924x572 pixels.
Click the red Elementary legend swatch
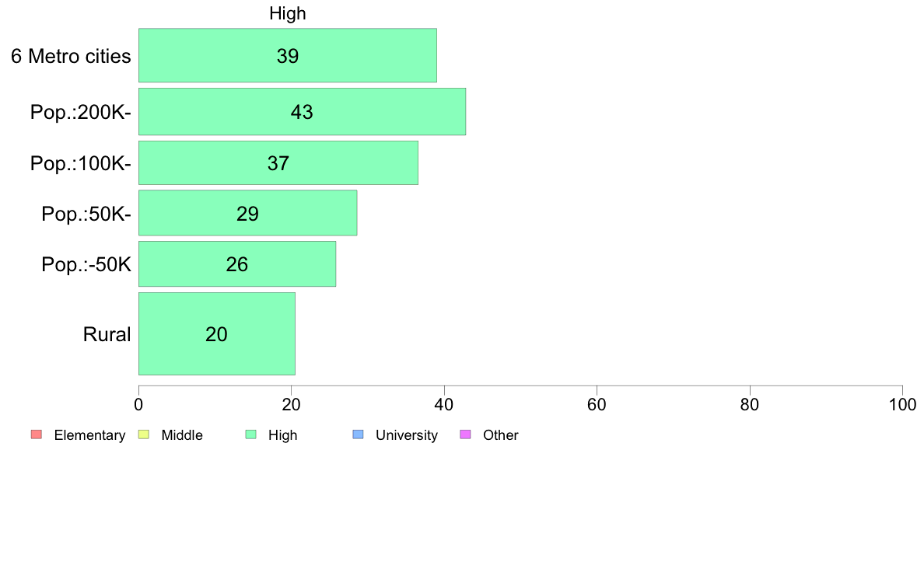pyautogui.click(x=37, y=434)
